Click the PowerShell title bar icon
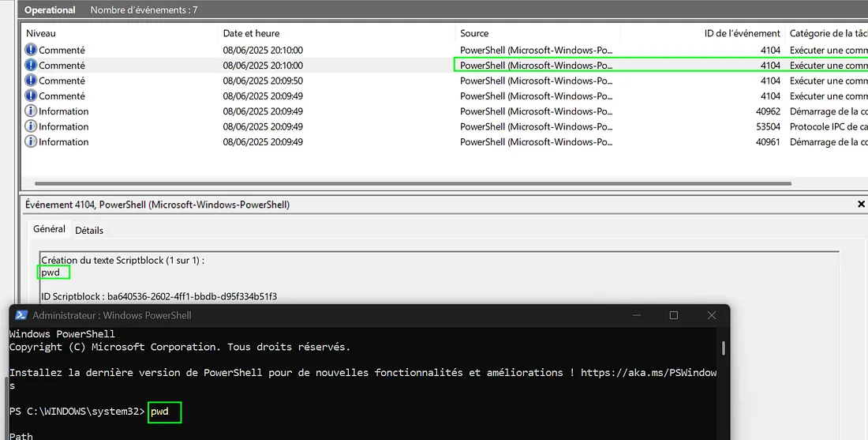Screen dimensions: 868x440 click(21, 315)
